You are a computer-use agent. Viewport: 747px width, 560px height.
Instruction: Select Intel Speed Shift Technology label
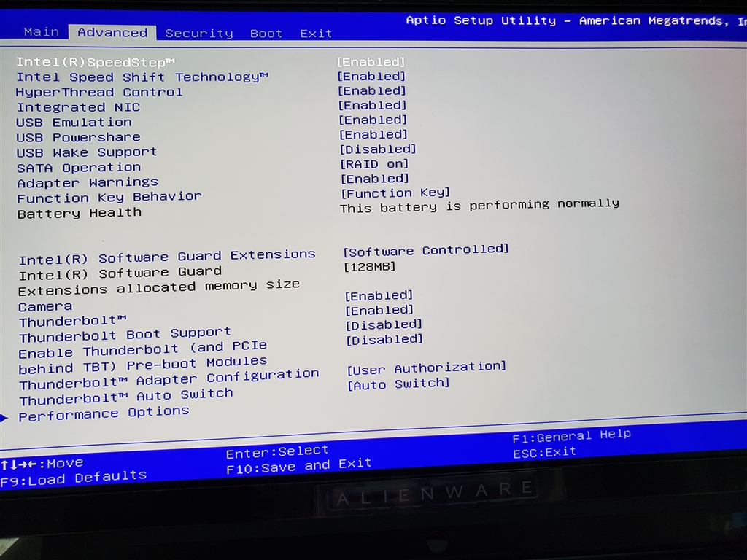pos(142,77)
